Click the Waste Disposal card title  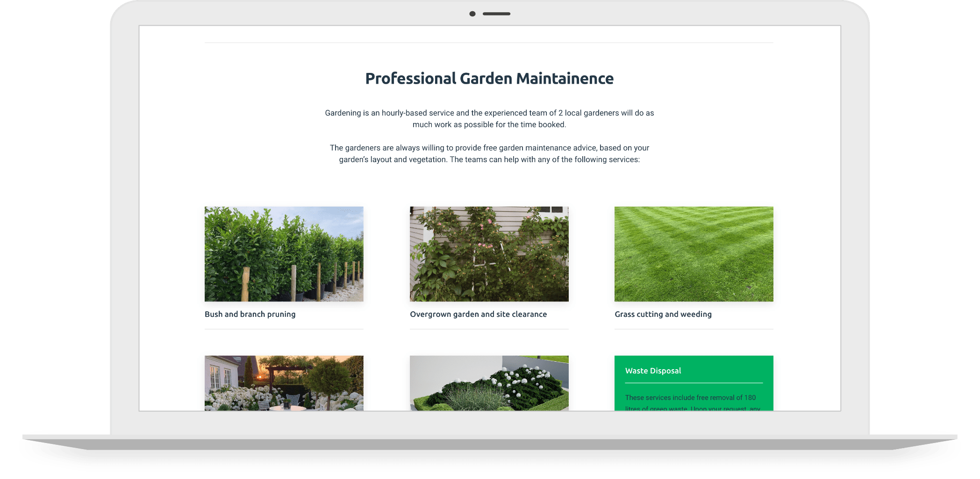[653, 371]
